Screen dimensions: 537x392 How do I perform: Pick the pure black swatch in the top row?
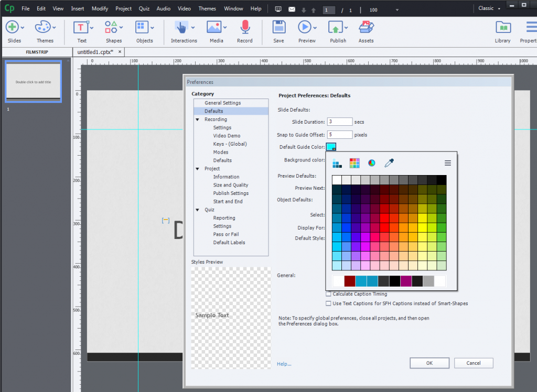442,180
